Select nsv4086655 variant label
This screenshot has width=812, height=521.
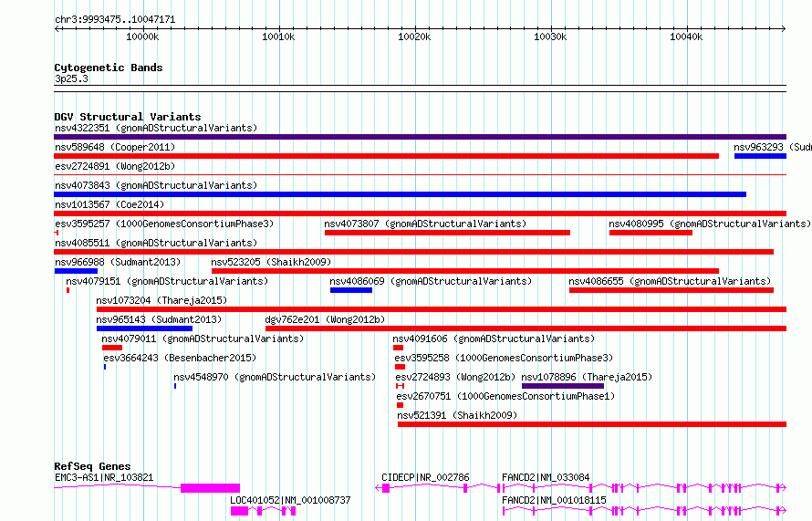[x=670, y=281]
